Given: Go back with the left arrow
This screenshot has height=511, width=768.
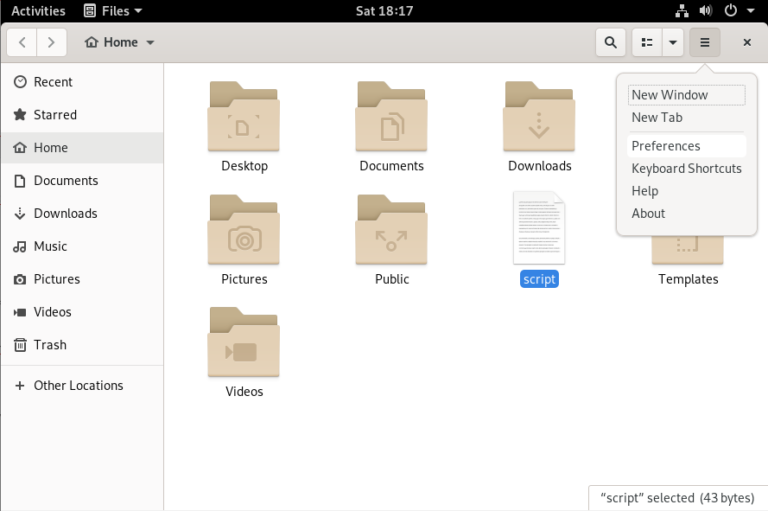Looking at the screenshot, I should click(x=22, y=43).
